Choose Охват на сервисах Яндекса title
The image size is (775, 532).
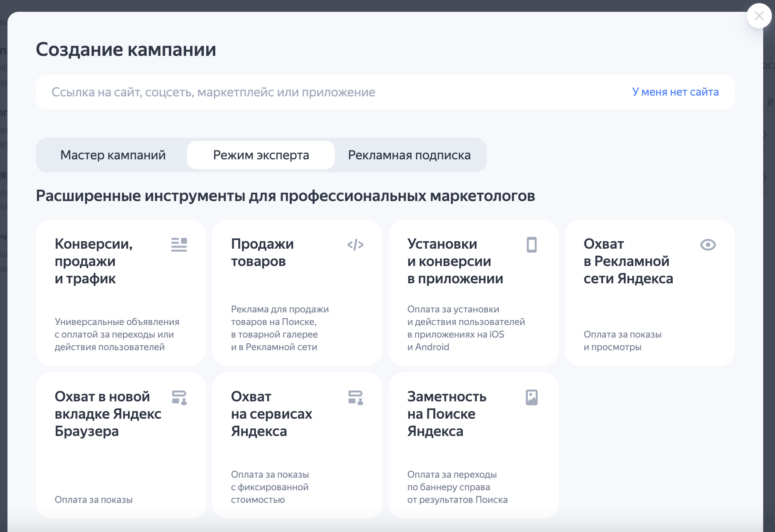(272, 414)
